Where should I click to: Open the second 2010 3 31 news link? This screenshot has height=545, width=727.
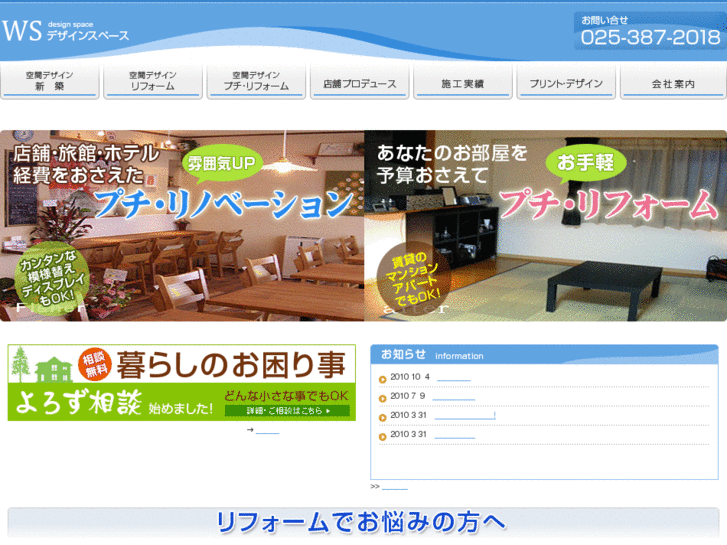(x=454, y=434)
